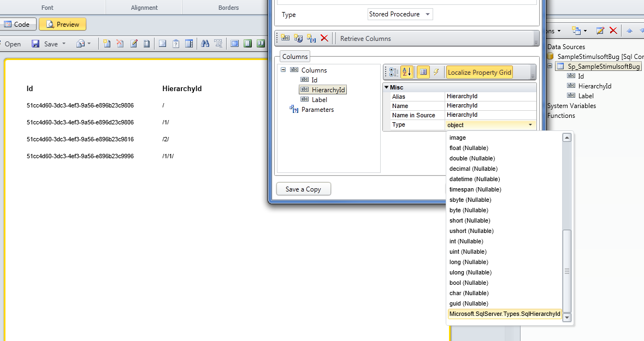Switch to the Code tab
This screenshot has height=341, width=644.
[x=17, y=24]
